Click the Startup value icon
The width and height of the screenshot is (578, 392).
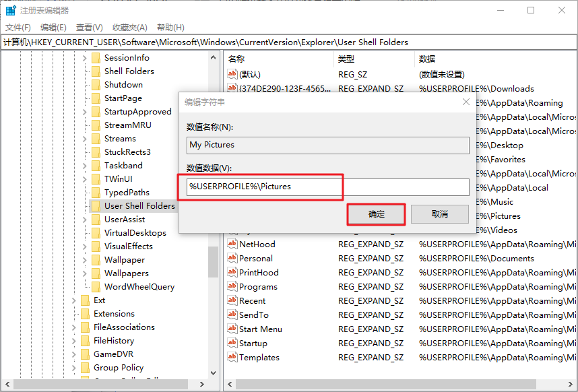(x=232, y=344)
